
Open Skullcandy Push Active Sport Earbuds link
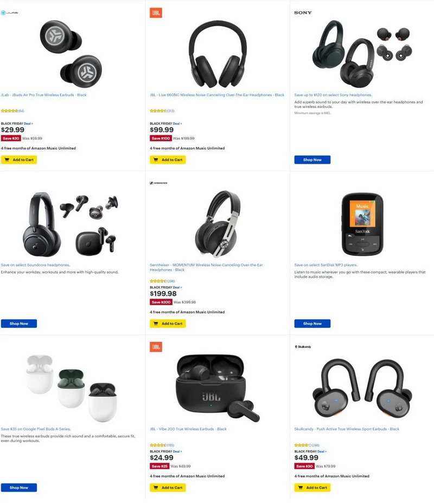[347, 429]
